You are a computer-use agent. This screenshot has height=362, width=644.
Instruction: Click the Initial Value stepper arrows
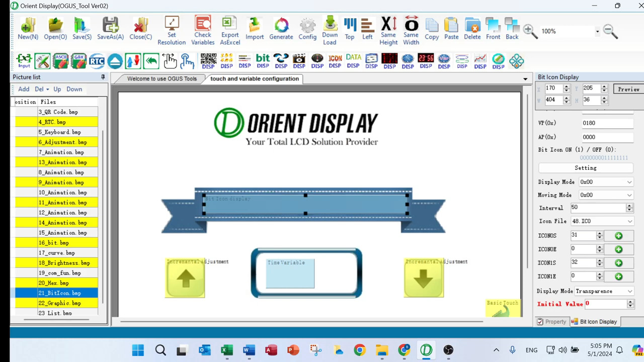pyautogui.click(x=630, y=304)
